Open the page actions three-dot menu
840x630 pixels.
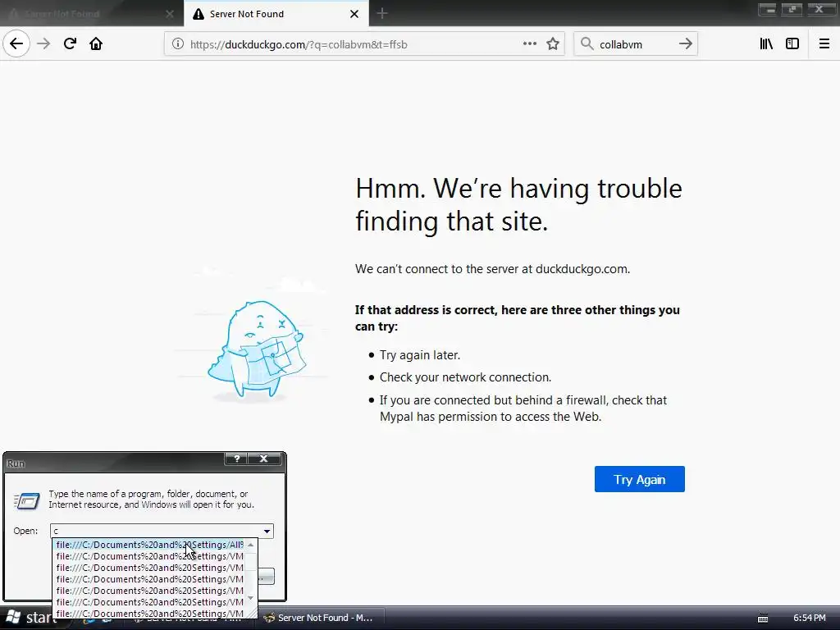pyautogui.click(x=529, y=44)
